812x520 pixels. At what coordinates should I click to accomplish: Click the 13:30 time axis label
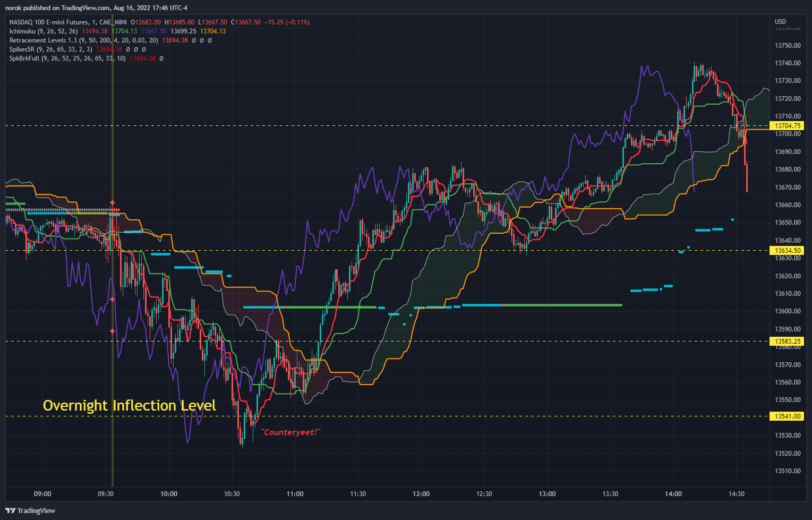pos(610,494)
